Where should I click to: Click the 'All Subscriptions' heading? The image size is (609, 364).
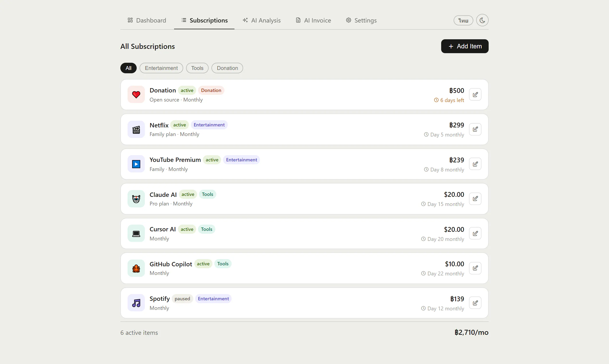coord(147,46)
